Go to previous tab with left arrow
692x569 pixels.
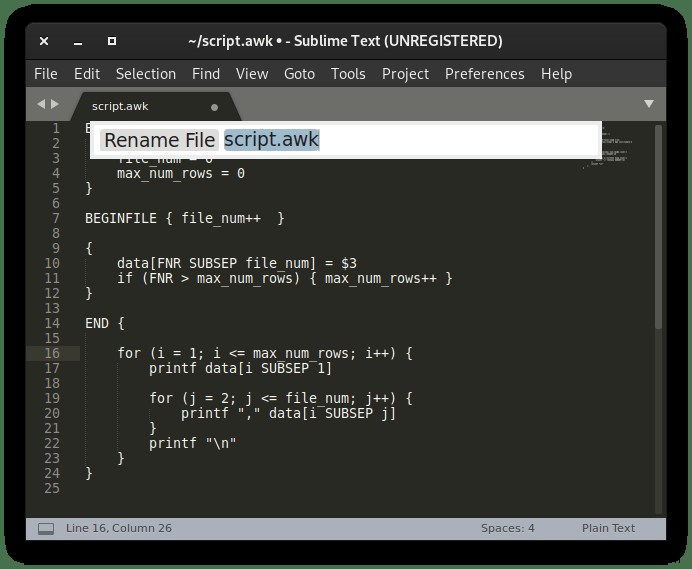coord(41,104)
